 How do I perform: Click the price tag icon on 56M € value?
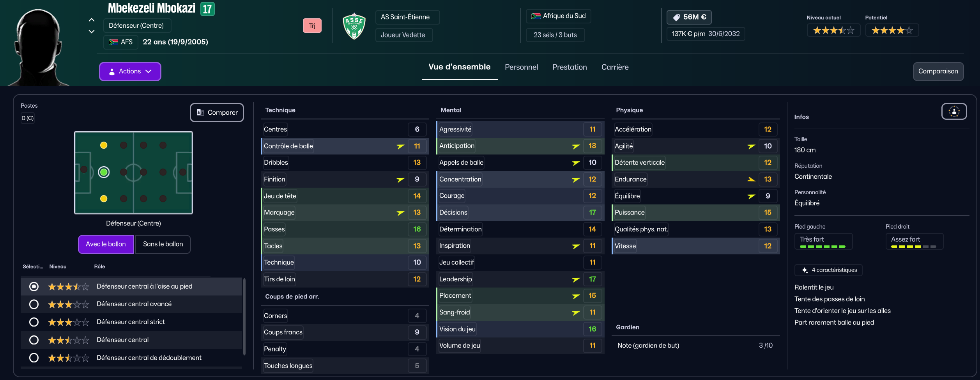click(x=676, y=17)
